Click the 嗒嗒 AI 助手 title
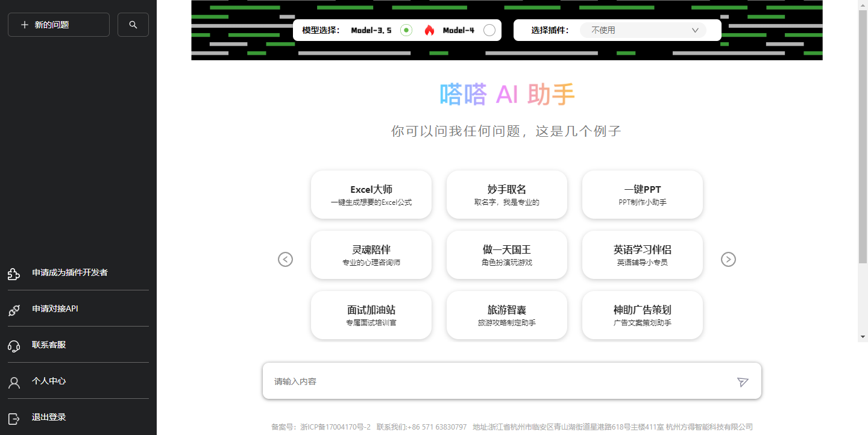868x435 pixels. (x=507, y=94)
